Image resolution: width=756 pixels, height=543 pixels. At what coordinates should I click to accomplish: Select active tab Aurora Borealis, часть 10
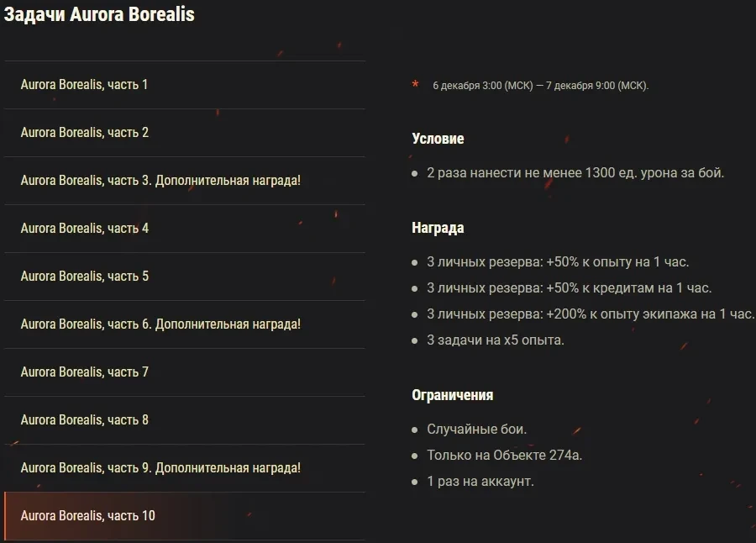tap(88, 516)
